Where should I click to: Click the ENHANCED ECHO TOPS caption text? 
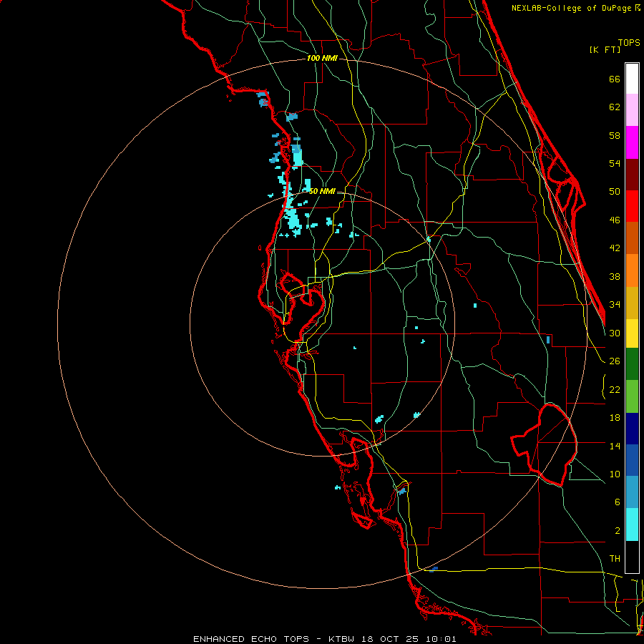click(x=251, y=639)
